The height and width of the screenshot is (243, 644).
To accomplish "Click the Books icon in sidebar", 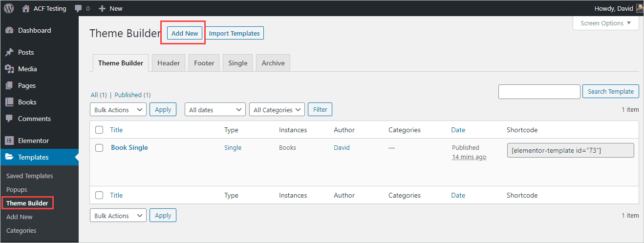I will [9, 102].
